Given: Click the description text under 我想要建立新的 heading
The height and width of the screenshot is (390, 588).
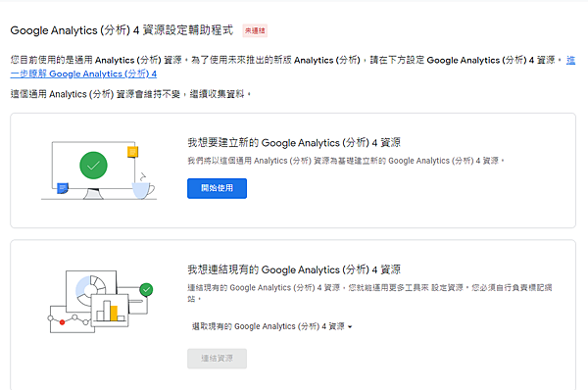Looking at the screenshot, I should pos(346,161).
